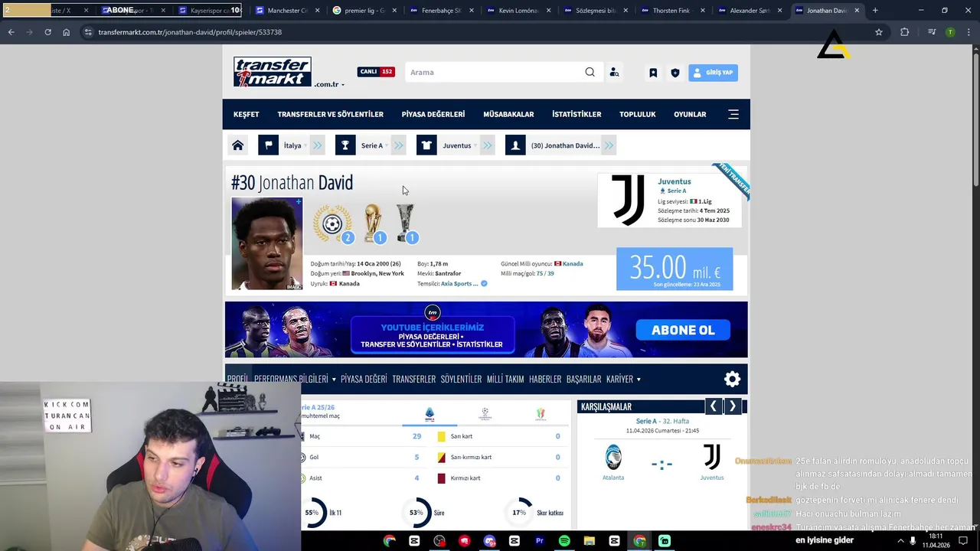Image resolution: width=980 pixels, height=551 pixels.
Task: Click the gold wreath achievement badge
Action: [x=332, y=223]
